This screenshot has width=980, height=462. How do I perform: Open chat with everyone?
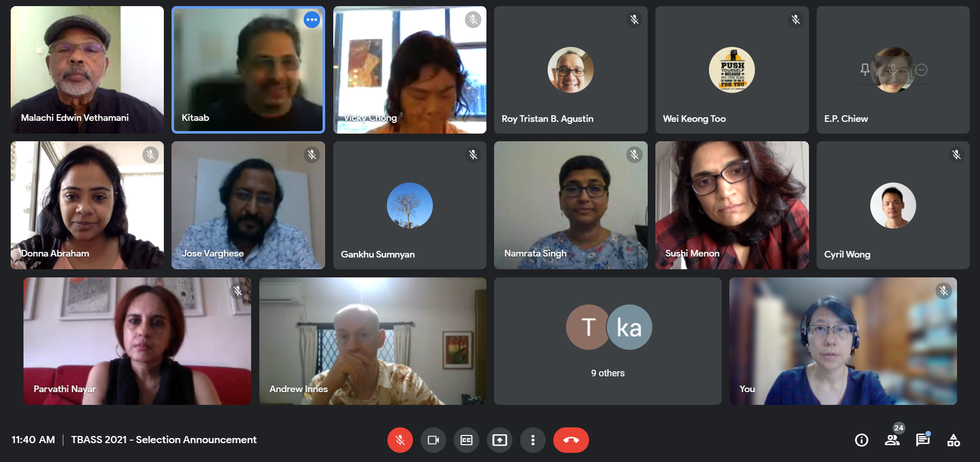click(923, 440)
